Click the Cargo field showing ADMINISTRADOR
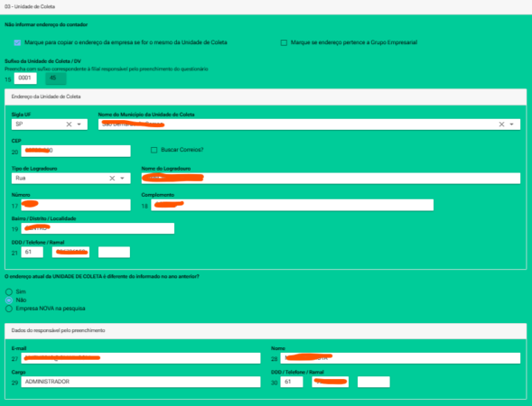 [141, 382]
